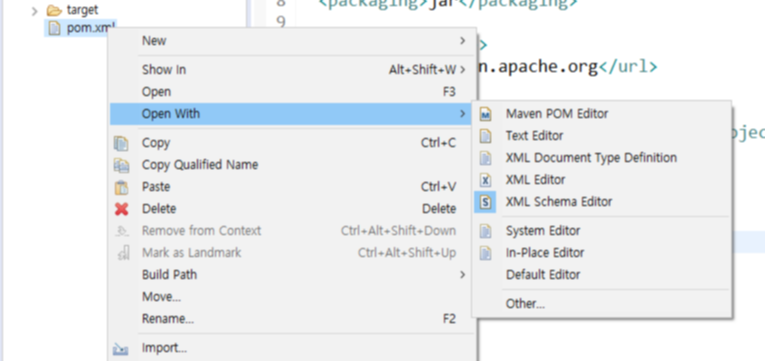Click the Mark as Landmark icon
Image resolution: width=765 pixels, height=361 pixels.
pyautogui.click(x=123, y=253)
